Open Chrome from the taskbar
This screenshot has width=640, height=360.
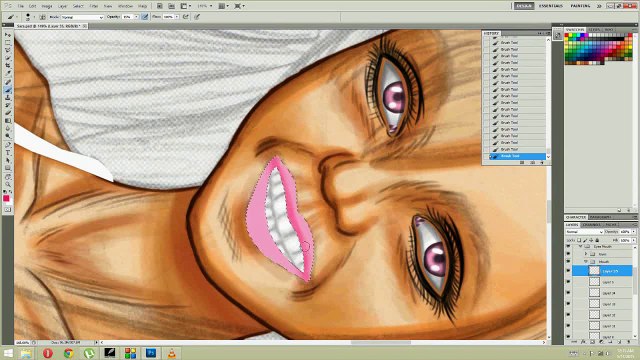68,353
